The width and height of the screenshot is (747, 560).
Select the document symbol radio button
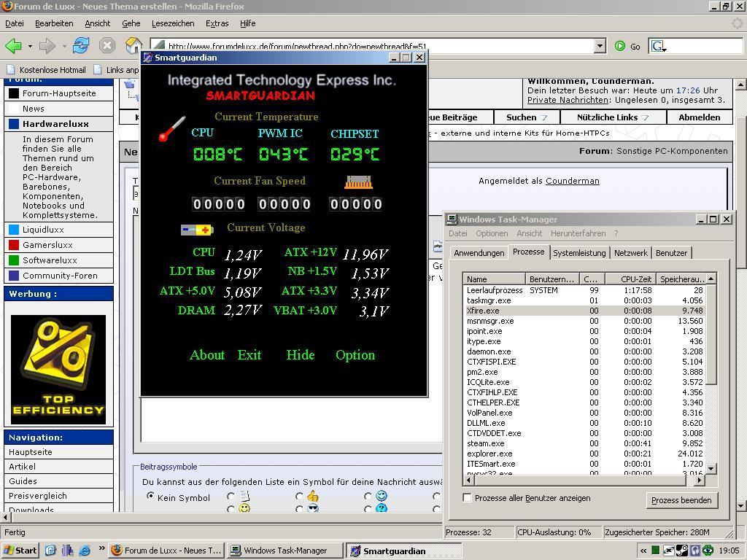[231, 496]
